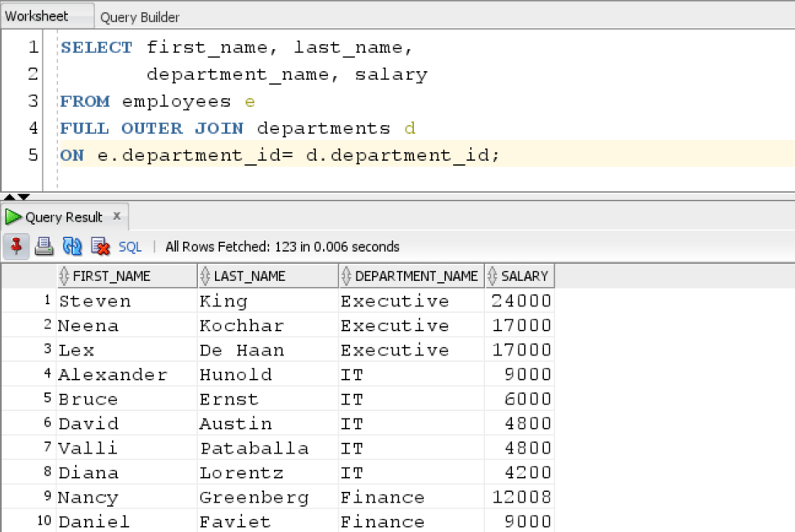Click line number 3 in the editor gutter
The width and height of the screenshot is (795, 532).
point(31,101)
